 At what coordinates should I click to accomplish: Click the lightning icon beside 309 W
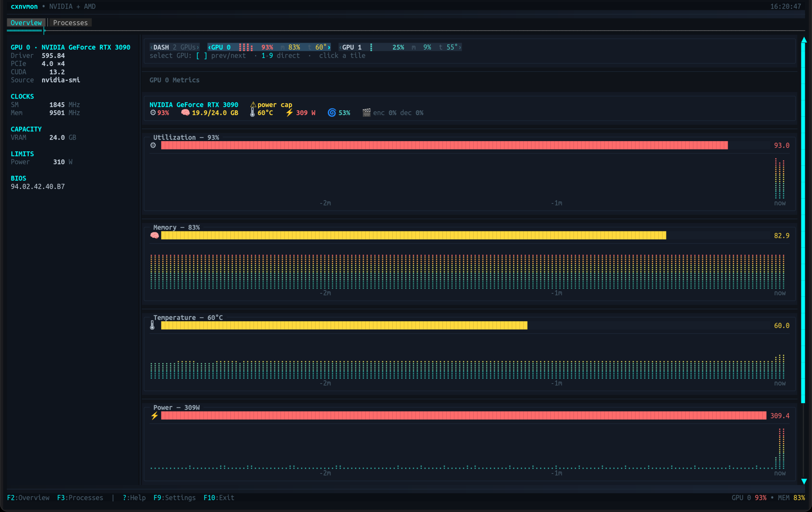[x=289, y=112]
